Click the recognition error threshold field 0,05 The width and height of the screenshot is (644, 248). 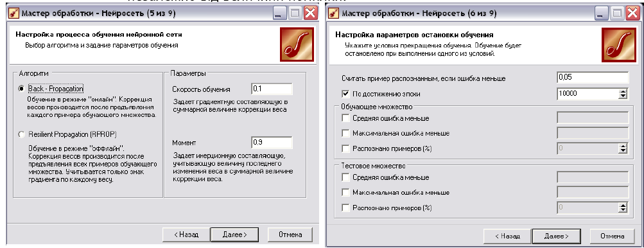click(x=593, y=77)
